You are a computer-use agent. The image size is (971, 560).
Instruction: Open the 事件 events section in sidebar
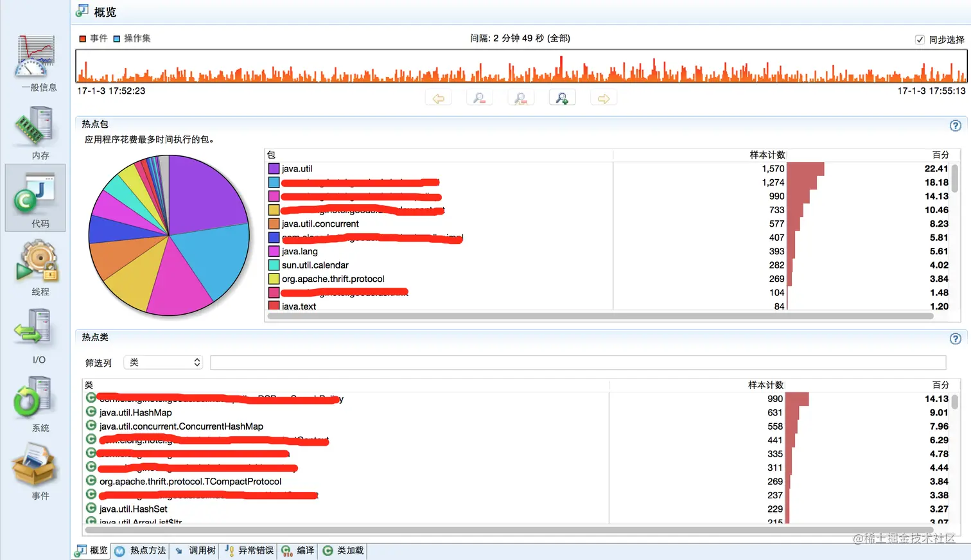[36, 472]
